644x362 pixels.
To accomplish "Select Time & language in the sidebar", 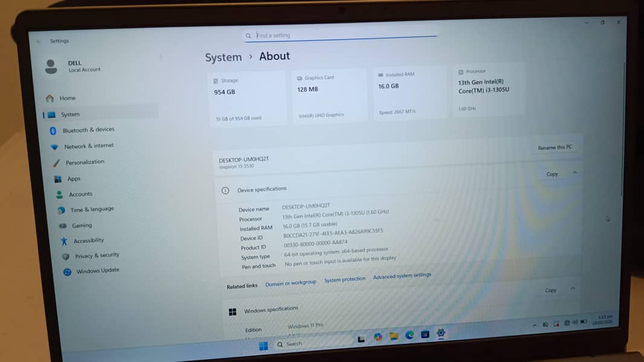I will 92,209.
